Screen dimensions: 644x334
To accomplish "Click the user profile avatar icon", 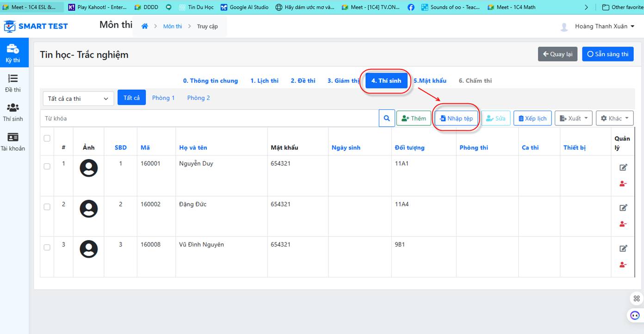I will [x=564, y=27].
